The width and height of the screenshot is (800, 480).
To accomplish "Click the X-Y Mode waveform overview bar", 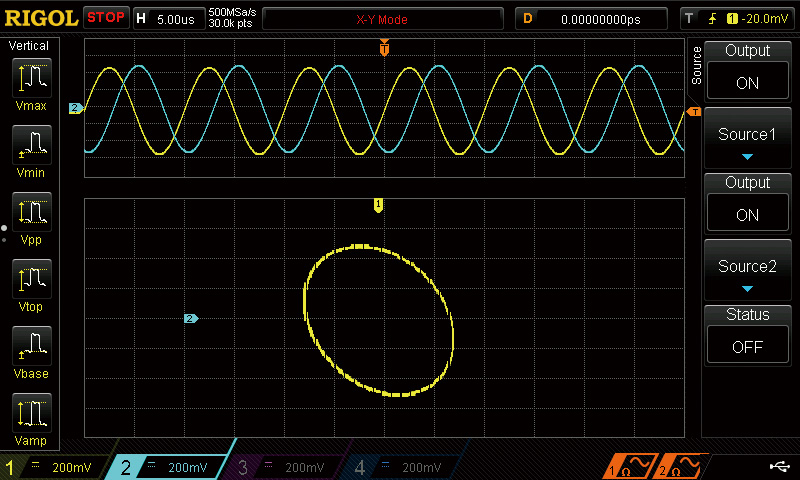I will (383, 19).
